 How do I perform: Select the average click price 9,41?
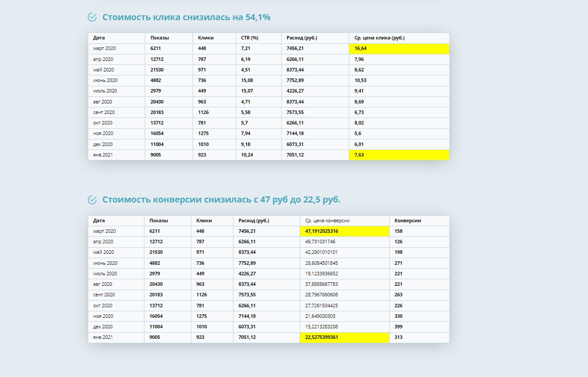point(359,91)
